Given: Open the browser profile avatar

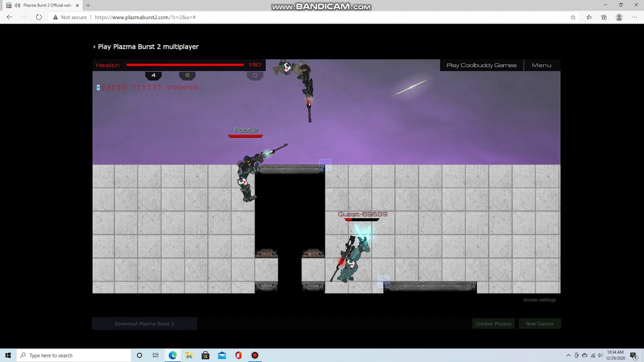Looking at the screenshot, I should (619, 17).
